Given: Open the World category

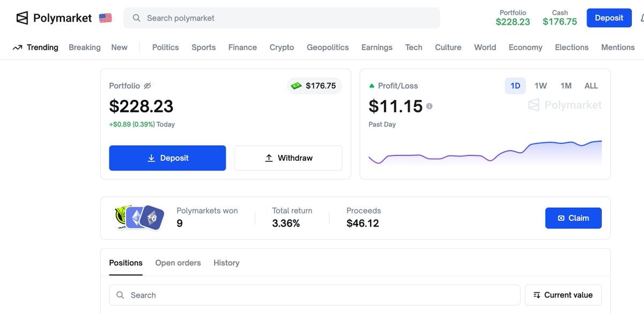Looking at the screenshot, I should (485, 47).
